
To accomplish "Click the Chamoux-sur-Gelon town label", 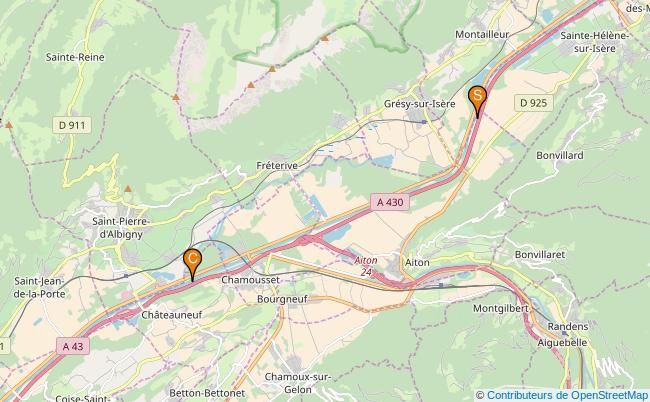I will click(x=298, y=383).
